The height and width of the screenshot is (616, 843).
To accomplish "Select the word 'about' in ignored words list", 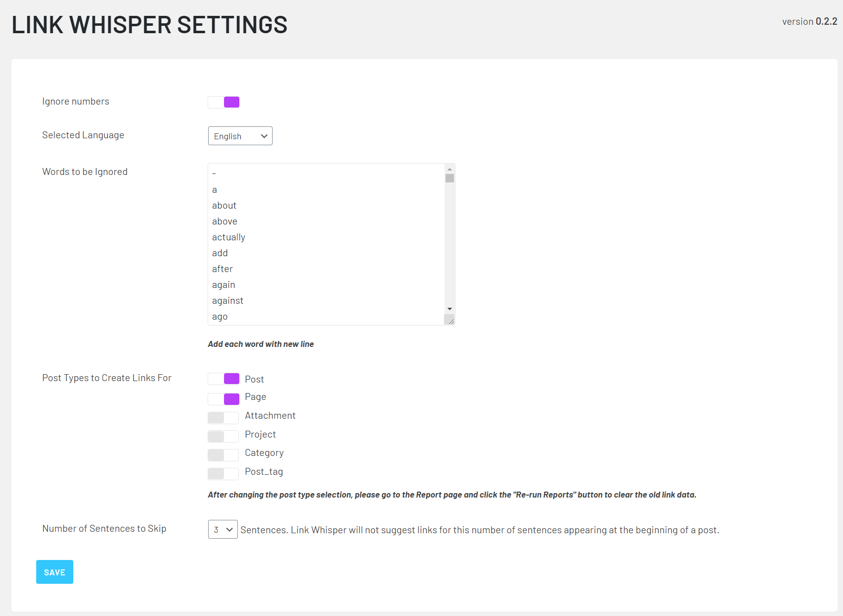I will pos(224,205).
